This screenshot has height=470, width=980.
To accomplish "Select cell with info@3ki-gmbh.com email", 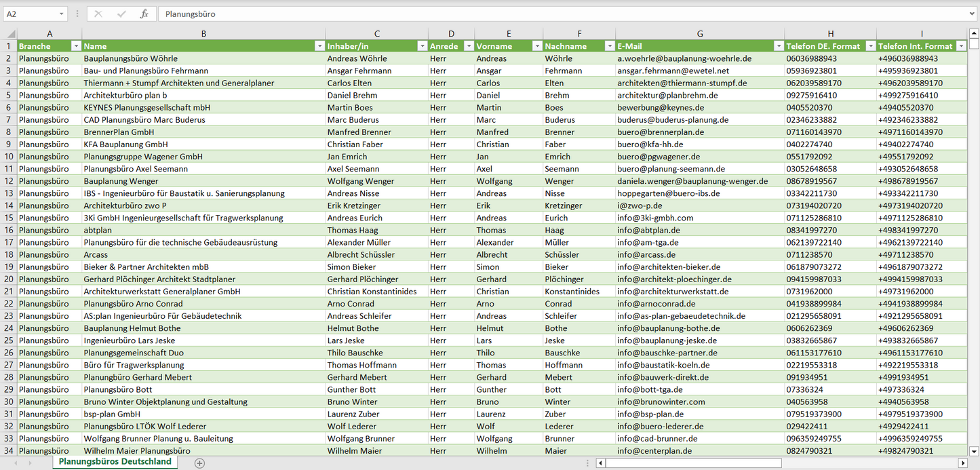I will 655,218.
